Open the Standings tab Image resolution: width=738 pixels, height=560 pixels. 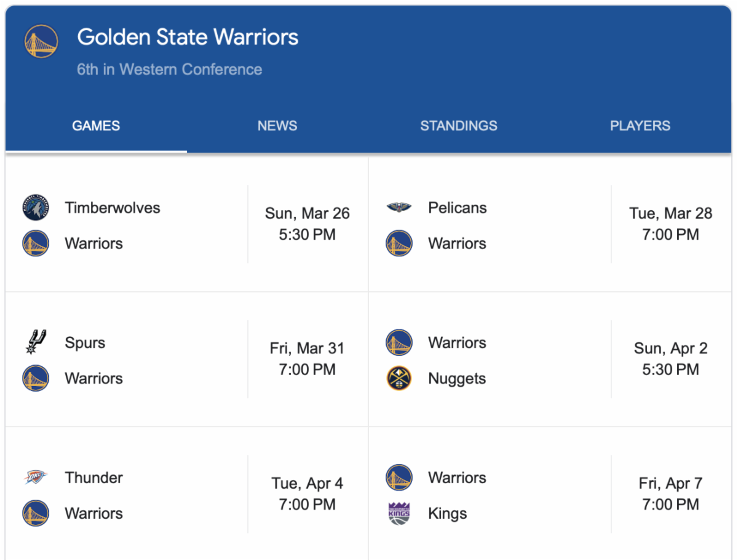(x=459, y=126)
